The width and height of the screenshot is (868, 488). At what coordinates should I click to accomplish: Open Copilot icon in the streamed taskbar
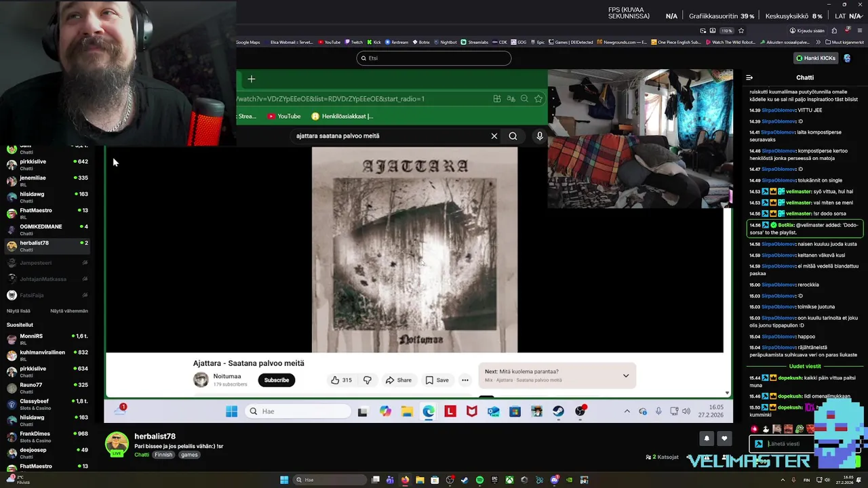pos(385,411)
